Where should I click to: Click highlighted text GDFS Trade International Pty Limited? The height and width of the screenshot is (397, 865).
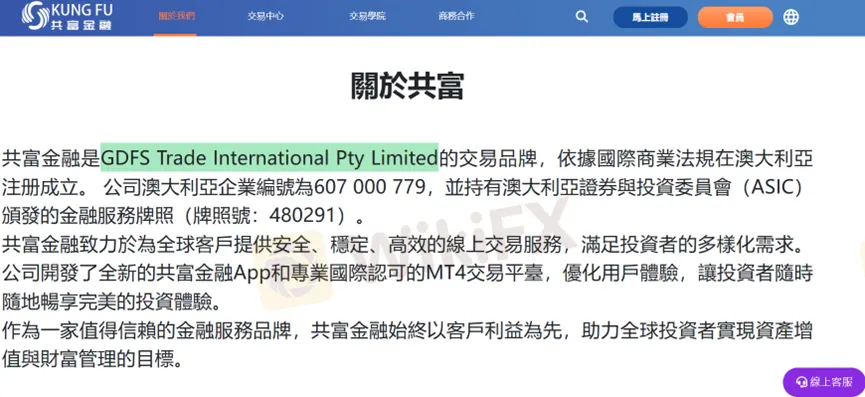(269, 158)
